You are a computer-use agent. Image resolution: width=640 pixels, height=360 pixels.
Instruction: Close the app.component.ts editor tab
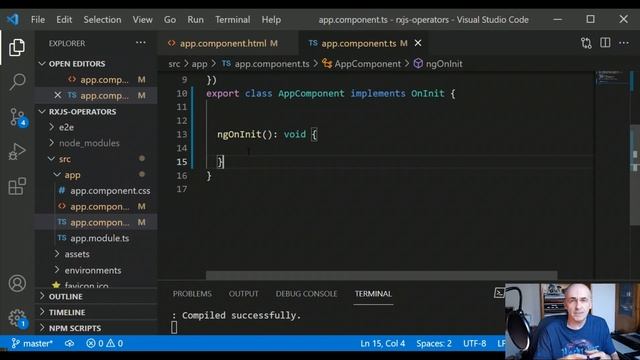tap(418, 43)
